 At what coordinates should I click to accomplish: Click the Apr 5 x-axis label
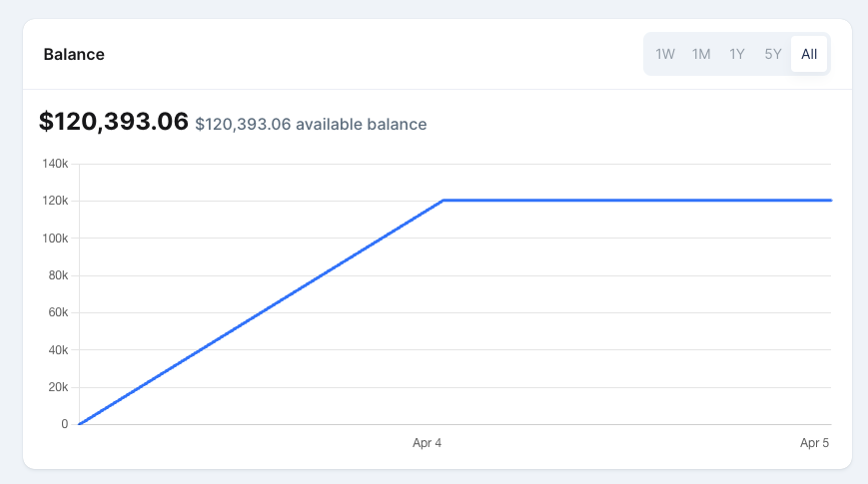[814, 442]
